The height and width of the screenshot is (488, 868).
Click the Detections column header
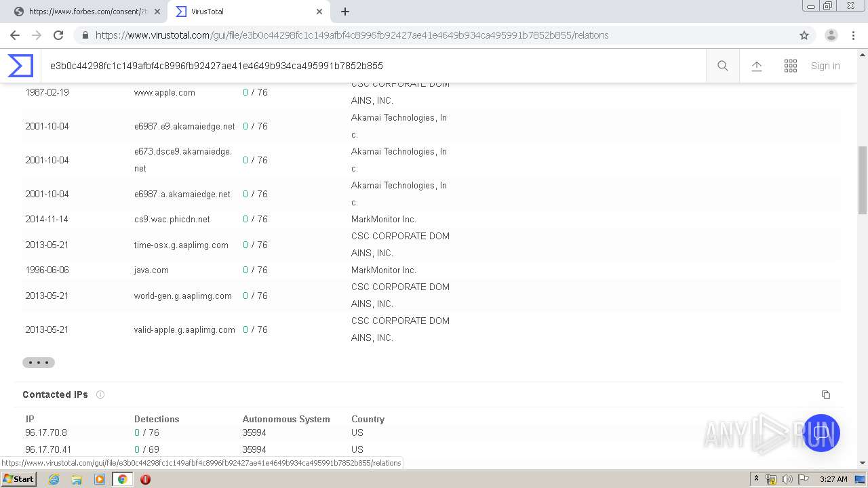pyautogui.click(x=157, y=419)
